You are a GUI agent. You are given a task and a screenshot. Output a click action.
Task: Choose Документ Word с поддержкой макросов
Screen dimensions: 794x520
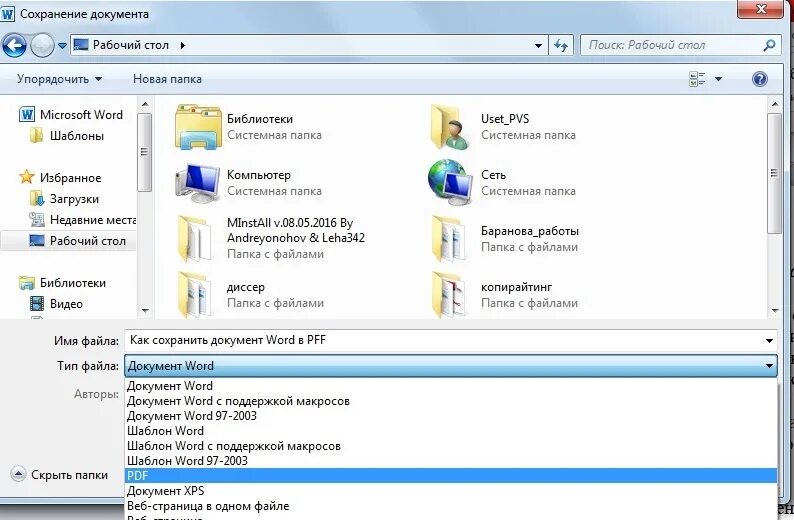[x=450, y=401]
